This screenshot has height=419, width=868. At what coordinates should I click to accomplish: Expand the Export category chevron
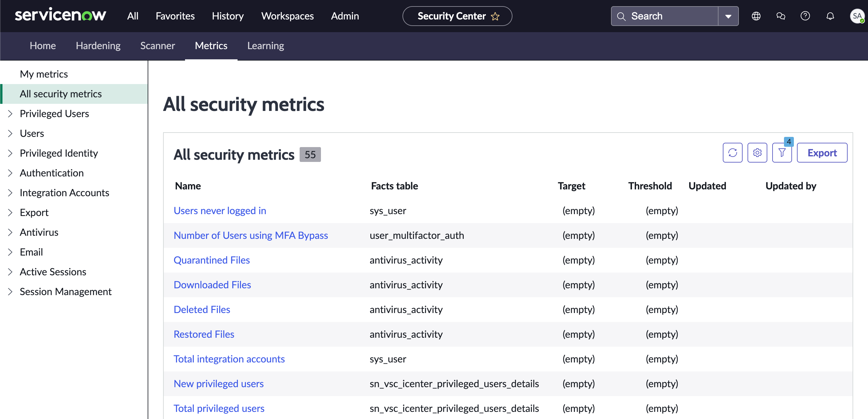[x=10, y=212]
